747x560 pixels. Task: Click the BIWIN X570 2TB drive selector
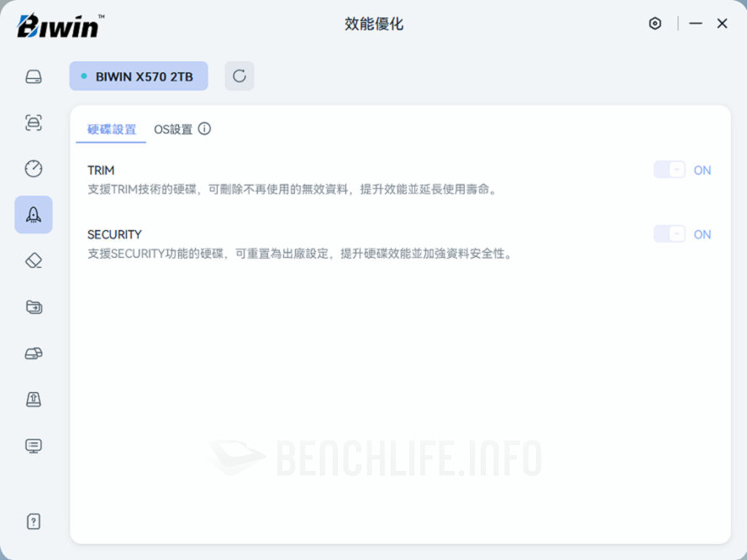(139, 76)
